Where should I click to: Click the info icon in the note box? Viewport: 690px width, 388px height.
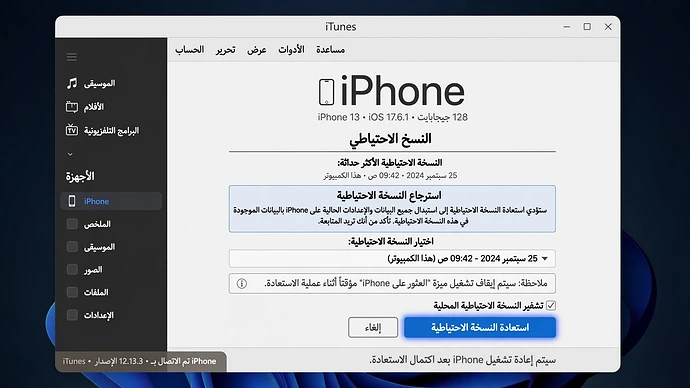242,284
